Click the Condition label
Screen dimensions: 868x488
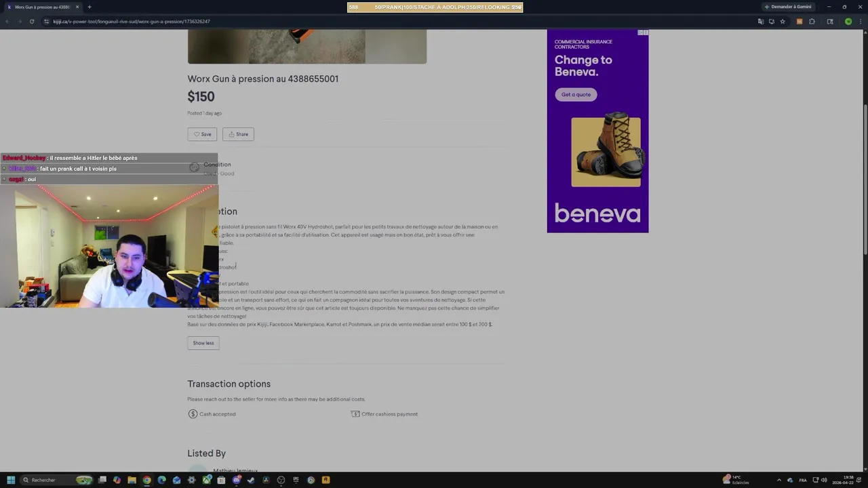pos(217,165)
